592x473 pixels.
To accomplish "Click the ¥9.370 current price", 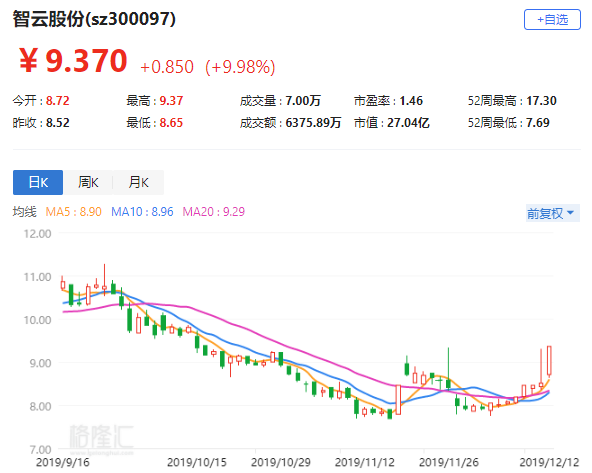I will [73, 61].
